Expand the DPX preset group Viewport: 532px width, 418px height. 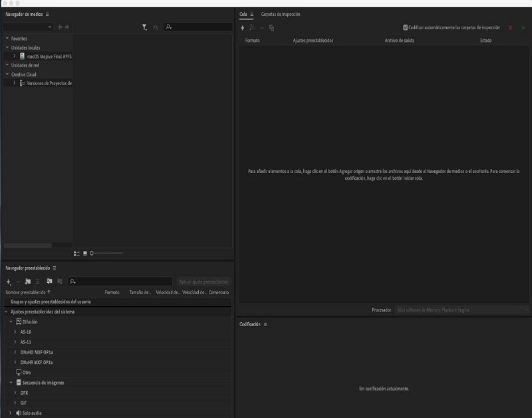(x=15, y=393)
